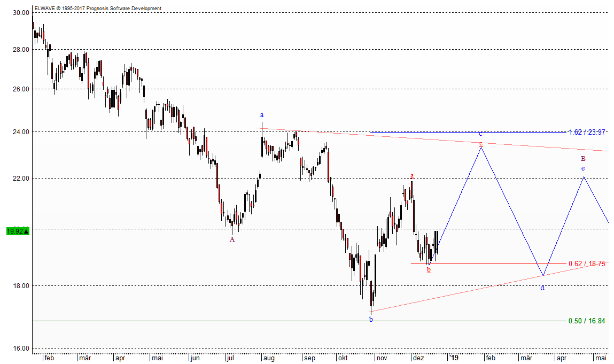Viewport: 614px width, 364px height.
Task: Click the sep month label
Action: pyautogui.click(x=309, y=358)
